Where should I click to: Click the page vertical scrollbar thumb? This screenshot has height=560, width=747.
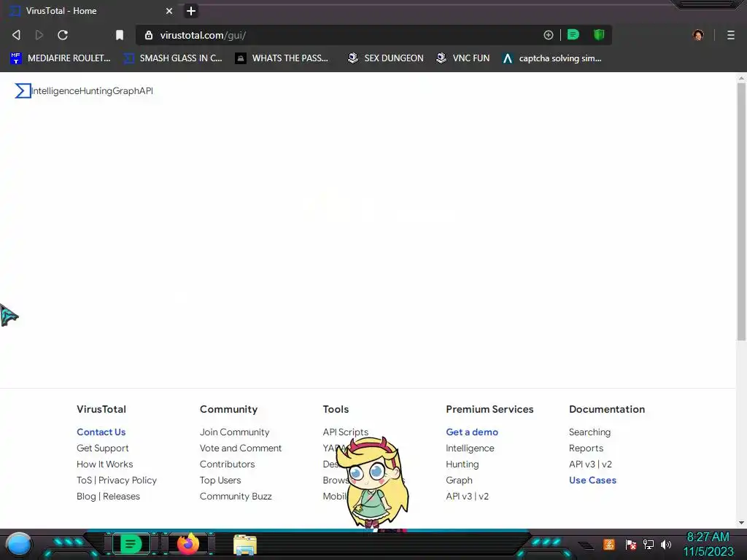pos(741,211)
